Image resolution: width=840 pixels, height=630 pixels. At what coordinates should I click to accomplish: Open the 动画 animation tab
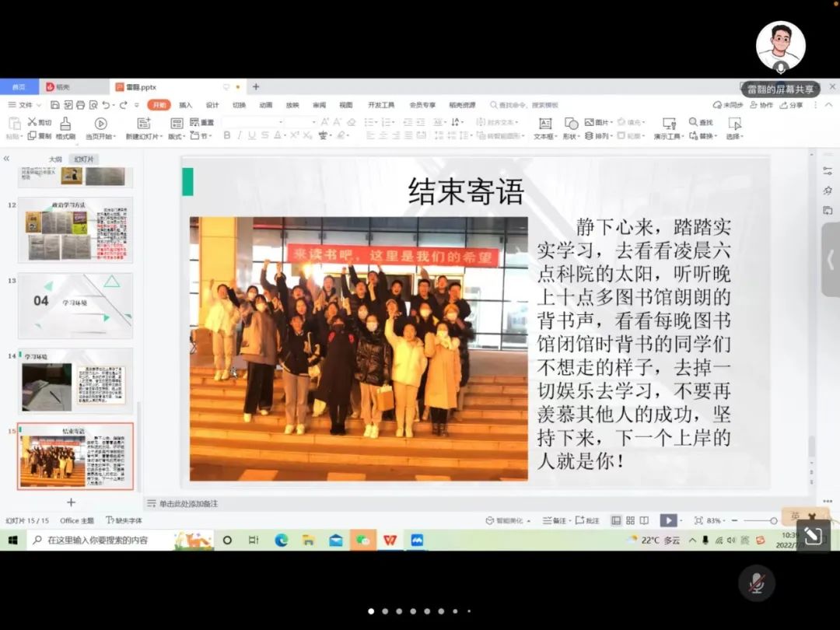(x=266, y=105)
